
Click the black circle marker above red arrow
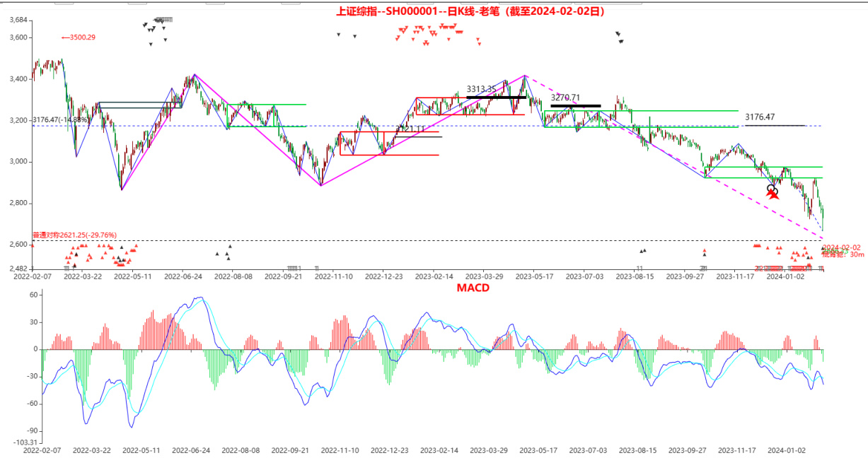tap(772, 188)
